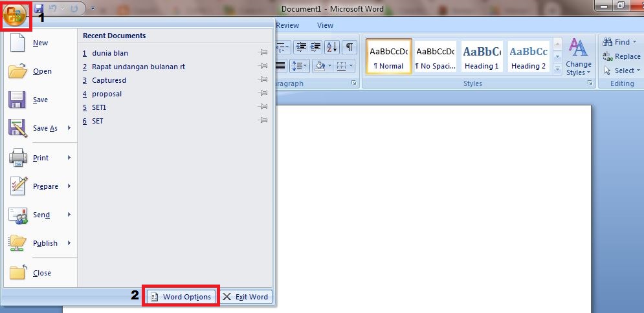Click Styles gallery next-row arrow
This screenshot has height=313, width=644.
[557, 56]
